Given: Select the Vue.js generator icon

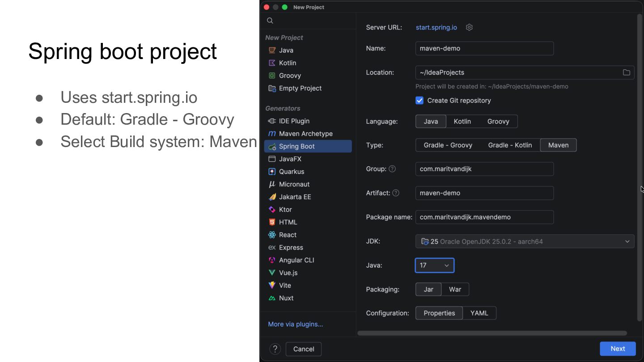Looking at the screenshot, I should (272, 273).
